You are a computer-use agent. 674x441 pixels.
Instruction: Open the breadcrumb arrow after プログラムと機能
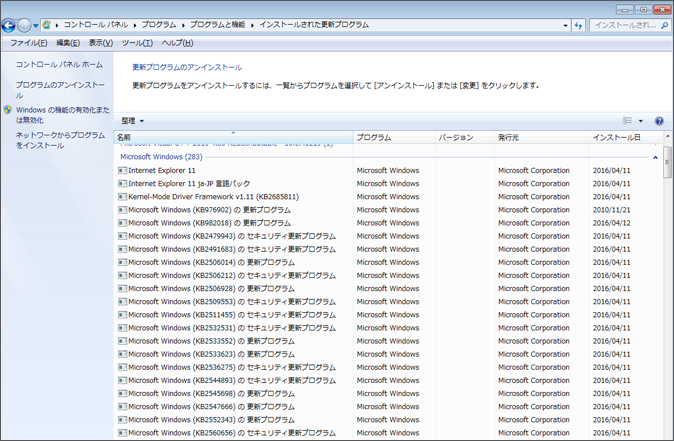(252, 25)
